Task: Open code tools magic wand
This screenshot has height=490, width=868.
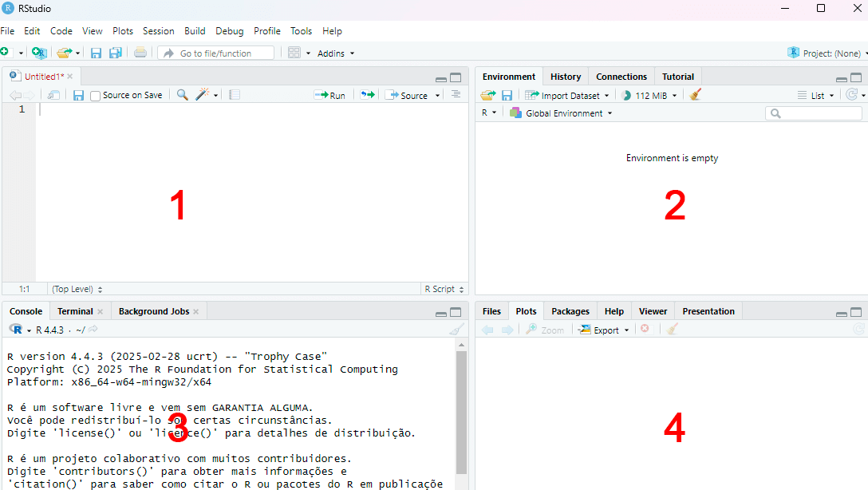Action: click(x=202, y=95)
